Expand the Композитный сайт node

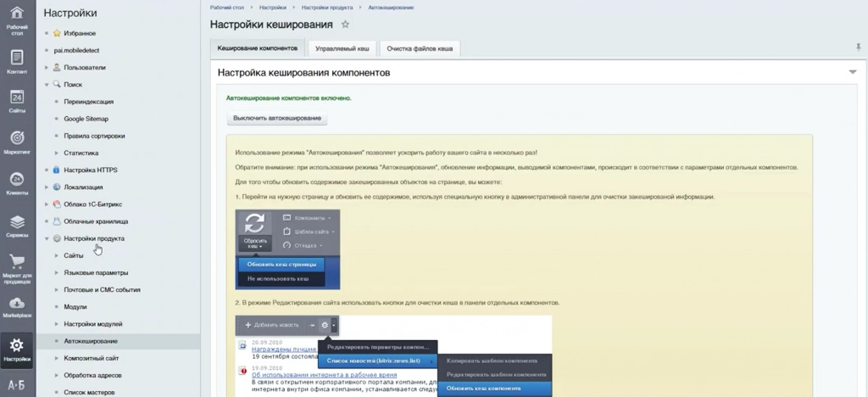(x=57, y=358)
